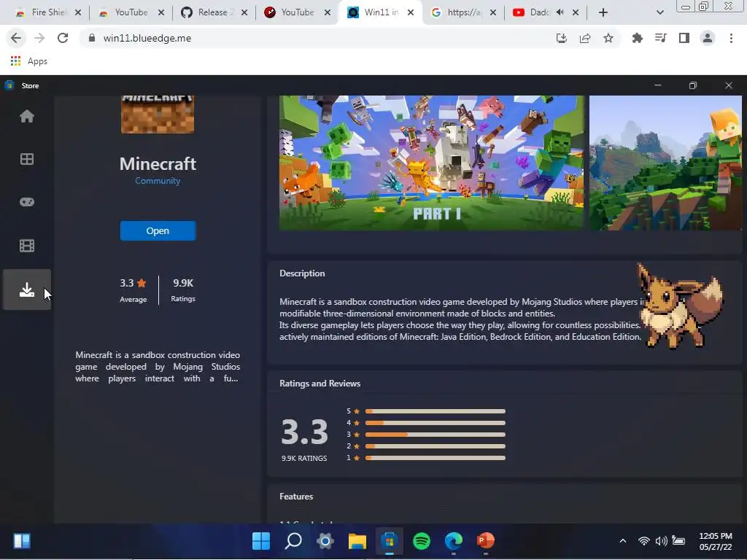Expand the tab search dropdown arrow
Screen dimensions: 747x560
[x=659, y=12]
